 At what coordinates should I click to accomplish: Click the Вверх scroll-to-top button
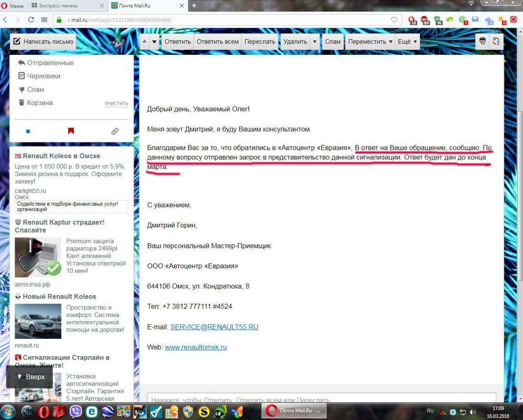pos(31,377)
